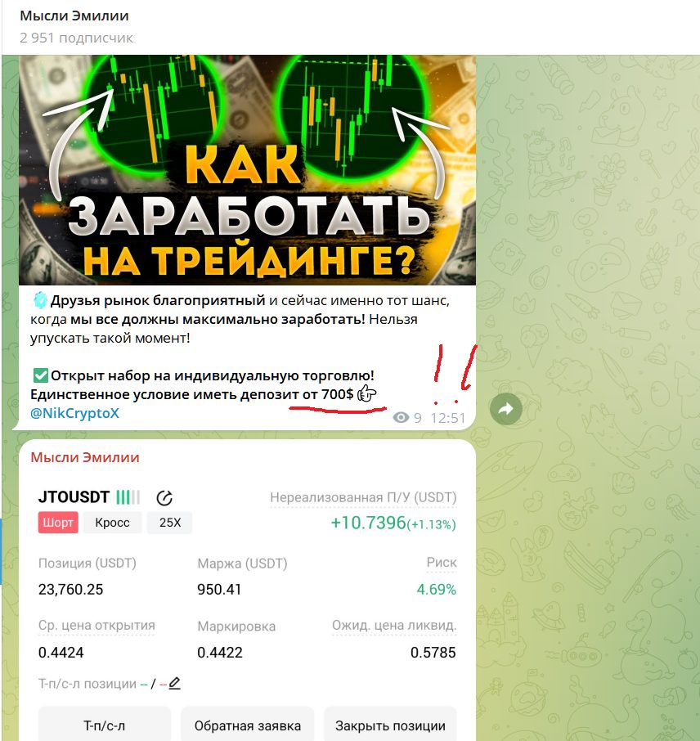
Task: Select the Кросс margin mode tag
Action: 112,523
